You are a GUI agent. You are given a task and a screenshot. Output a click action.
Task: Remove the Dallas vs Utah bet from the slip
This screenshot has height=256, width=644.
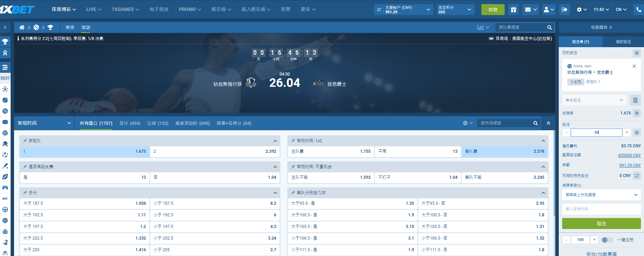tap(634, 66)
